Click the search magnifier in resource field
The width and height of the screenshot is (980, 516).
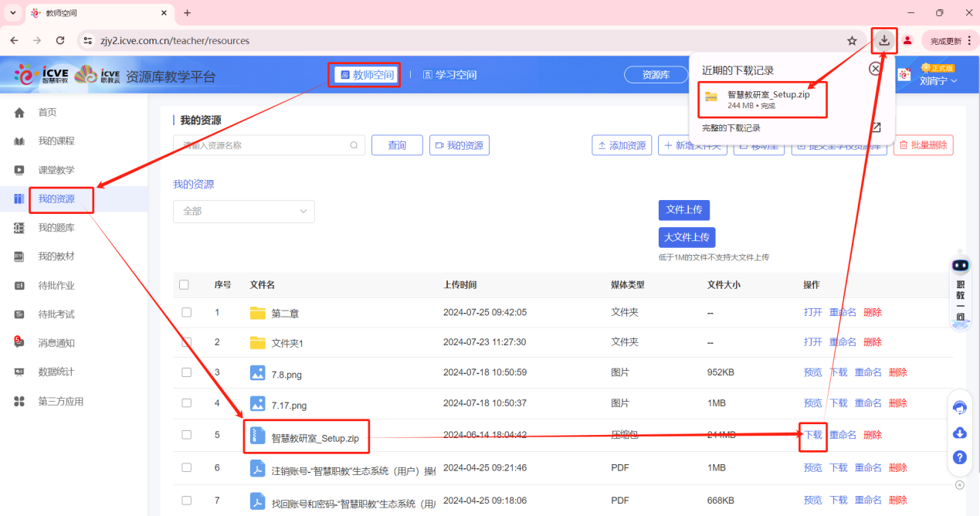click(354, 145)
